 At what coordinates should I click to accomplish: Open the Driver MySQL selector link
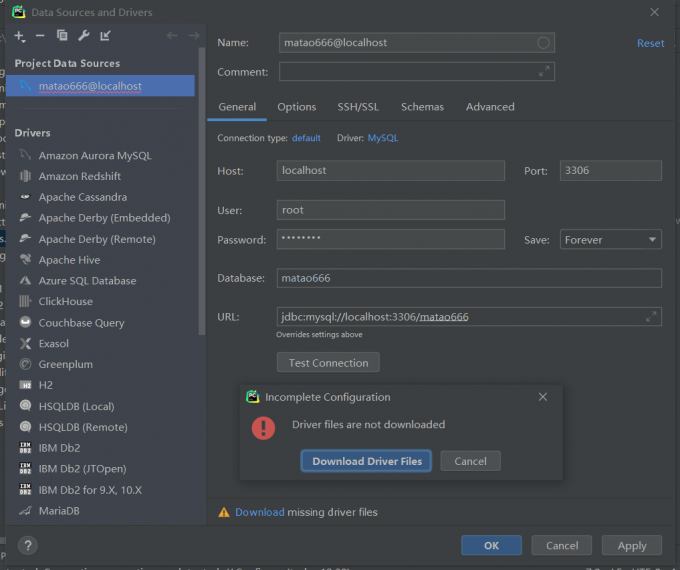click(x=382, y=138)
